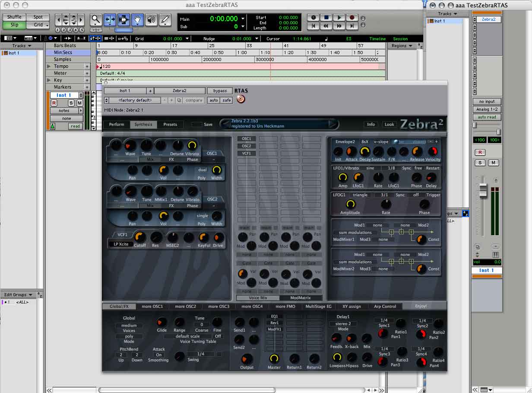532x393 pixels.
Task: Select the Trimmer tool
Action: coord(110,20)
